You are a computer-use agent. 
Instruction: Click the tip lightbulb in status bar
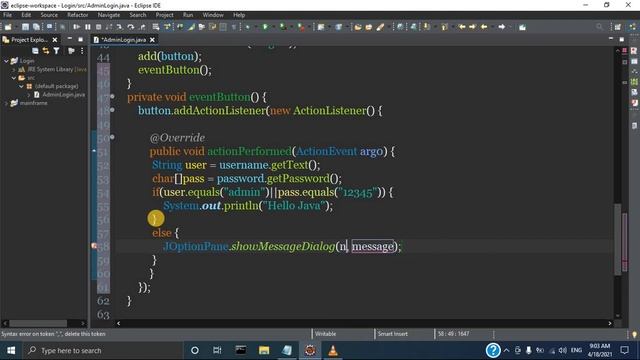[x=634, y=334]
